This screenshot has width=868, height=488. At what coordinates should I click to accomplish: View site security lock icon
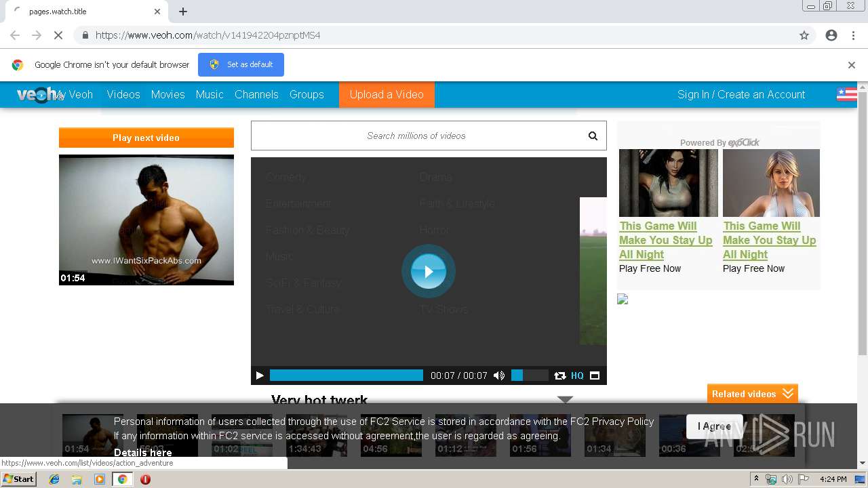pos(85,35)
